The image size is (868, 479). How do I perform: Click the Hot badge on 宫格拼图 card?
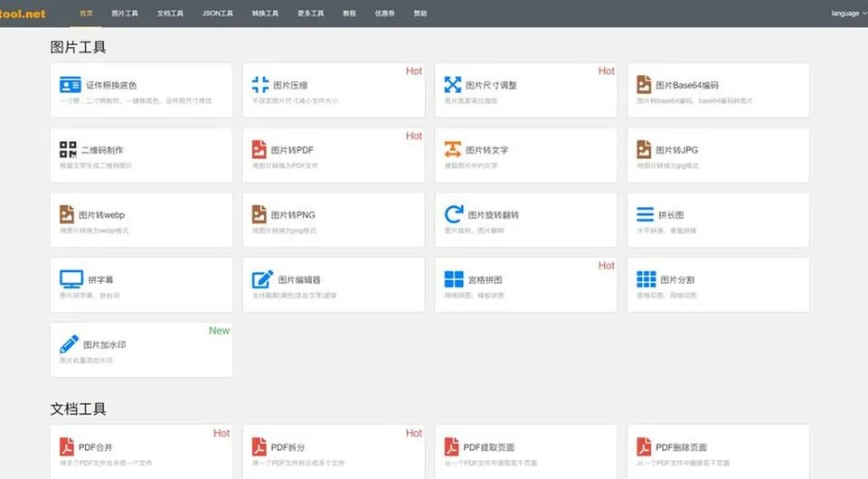(606, 266)
